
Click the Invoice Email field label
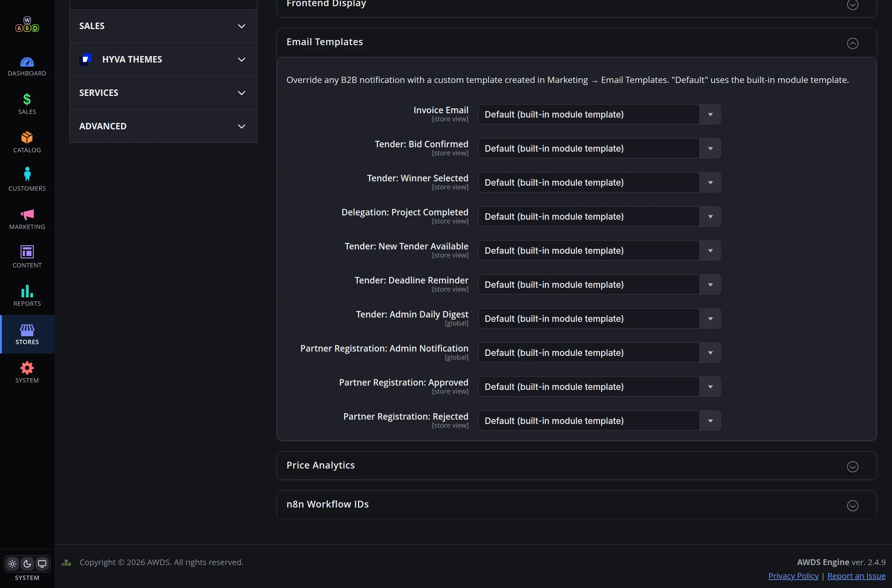(x=440, y=110)
